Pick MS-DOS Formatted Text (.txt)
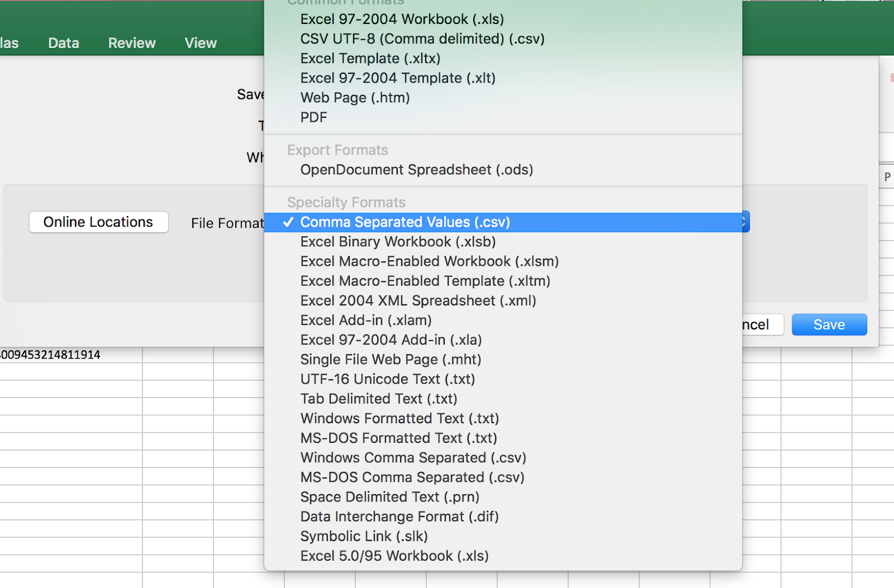894x588 pixels. click(503, 438)
